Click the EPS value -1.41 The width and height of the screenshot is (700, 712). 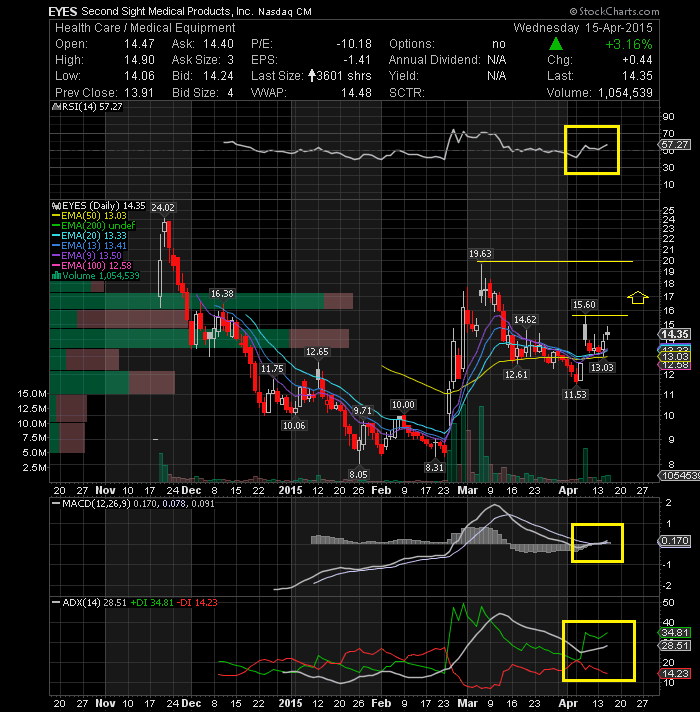click(x=356, y=60)
